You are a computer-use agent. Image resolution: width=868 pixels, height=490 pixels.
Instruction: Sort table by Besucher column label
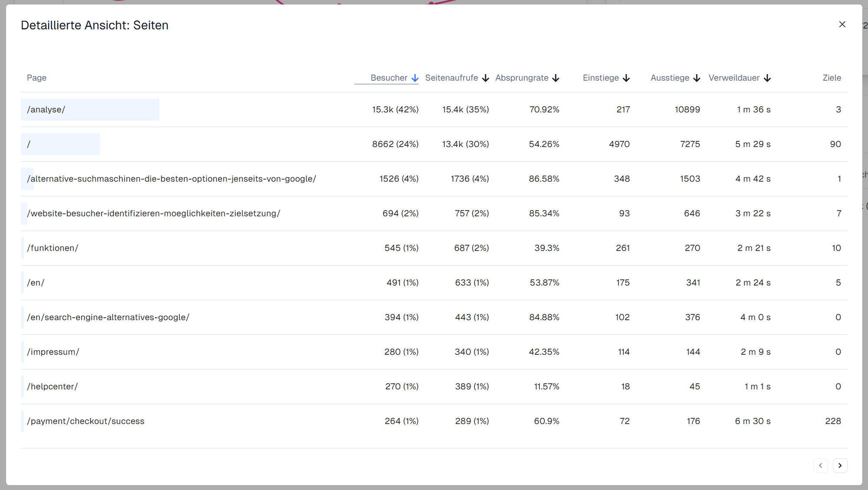click(x=388, y=78)
